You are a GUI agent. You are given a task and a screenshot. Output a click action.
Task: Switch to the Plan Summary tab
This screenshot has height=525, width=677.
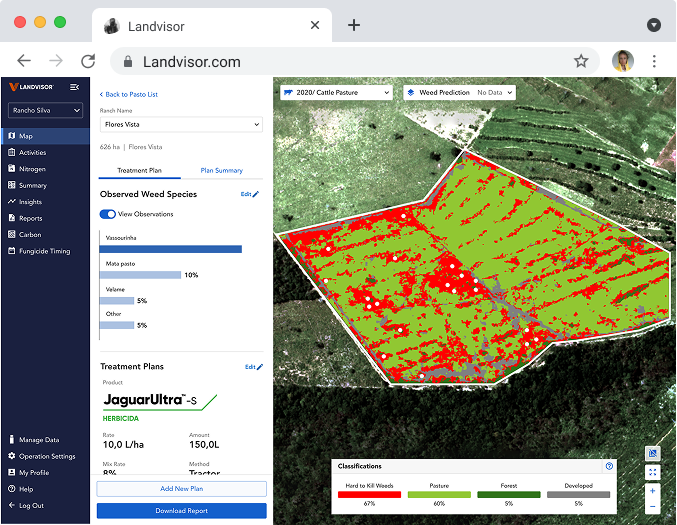[221, 171]
